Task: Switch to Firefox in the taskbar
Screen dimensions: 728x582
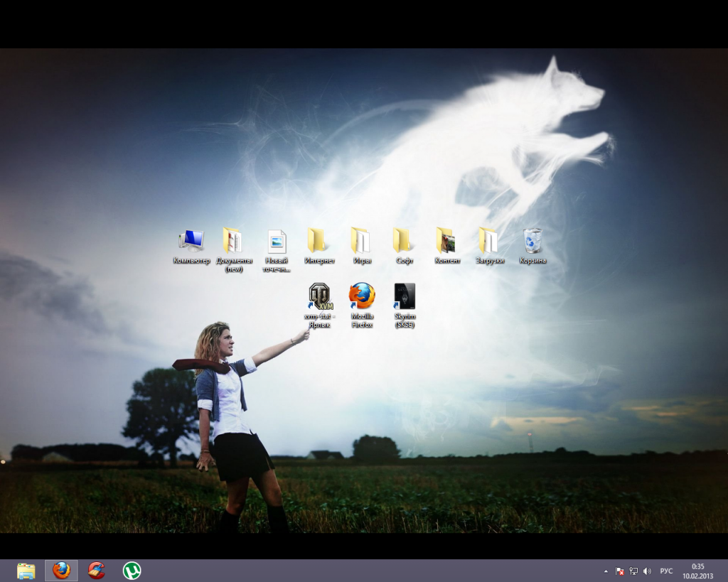Action: (x=62, y=571)
